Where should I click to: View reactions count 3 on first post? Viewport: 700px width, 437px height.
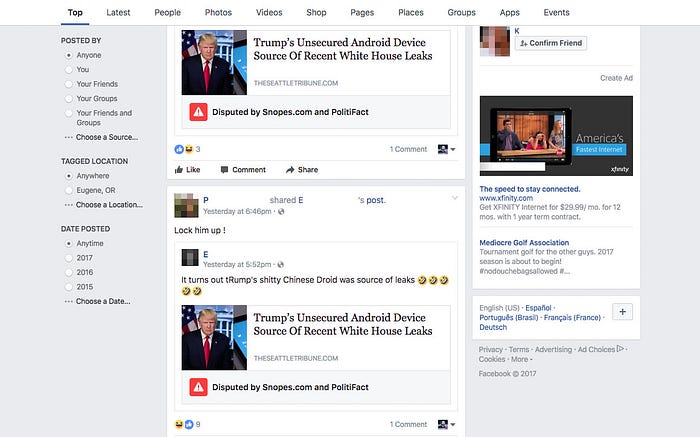(x=198, y=149)
